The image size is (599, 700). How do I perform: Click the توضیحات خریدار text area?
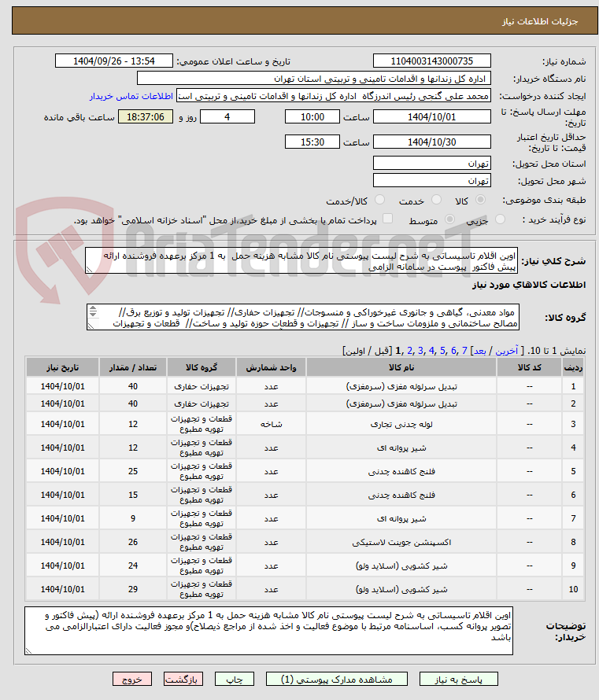click(268, 631)
